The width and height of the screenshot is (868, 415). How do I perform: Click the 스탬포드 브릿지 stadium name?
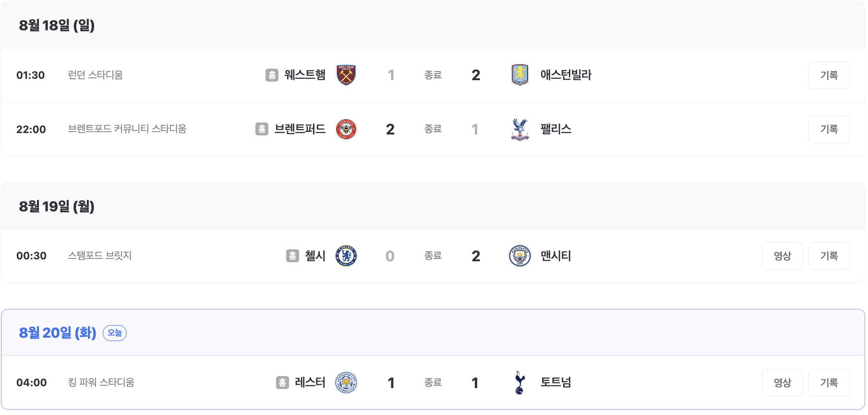click(99, 256)
